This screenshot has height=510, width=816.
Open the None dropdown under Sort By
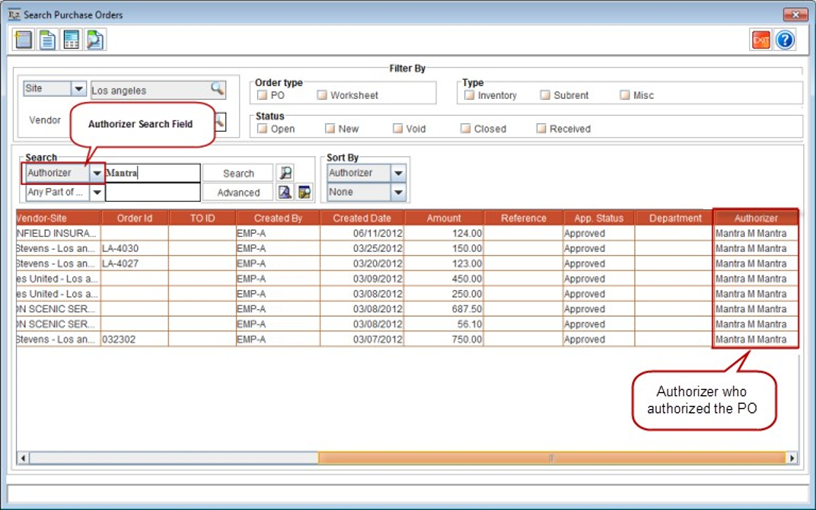398,192
